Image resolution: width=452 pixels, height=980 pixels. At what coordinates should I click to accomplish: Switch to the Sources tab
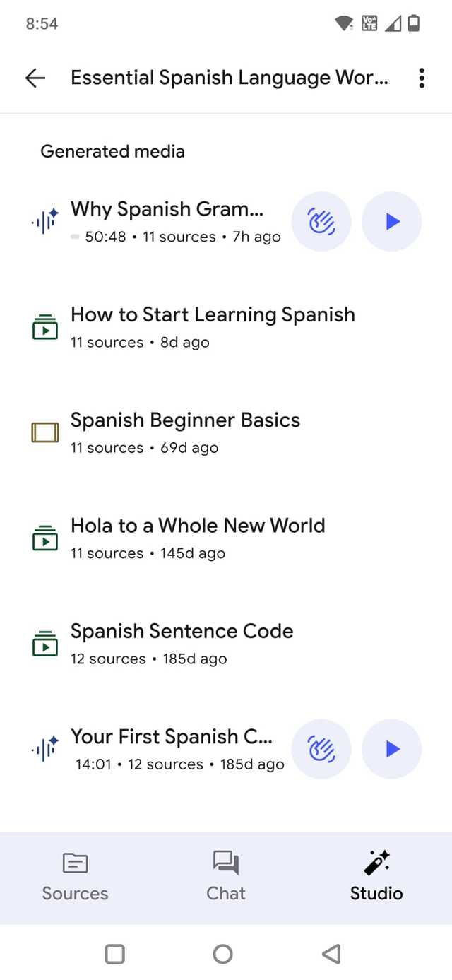pyautogui.click(x=75, y=877)
